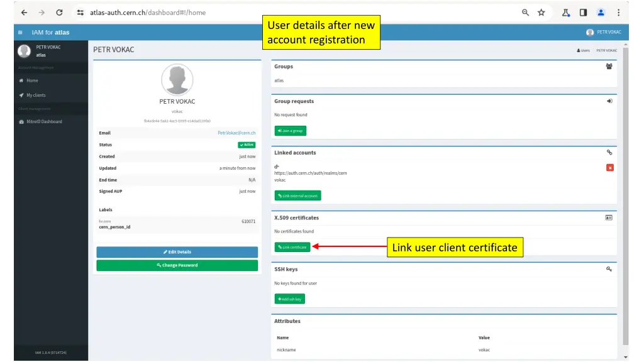Click the PETR VOKAC breadcrumb
This screenshot has height=362, width=644.
pos(607,50)
